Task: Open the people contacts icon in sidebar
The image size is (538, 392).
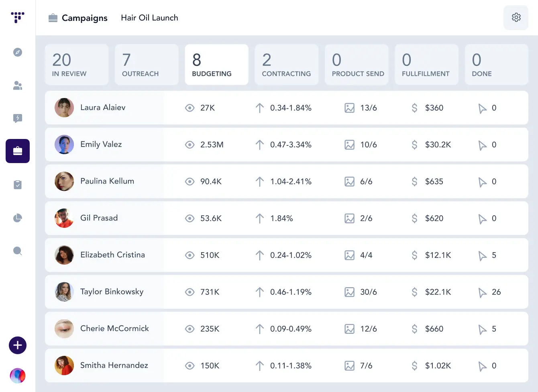Action: pos(18,85)
